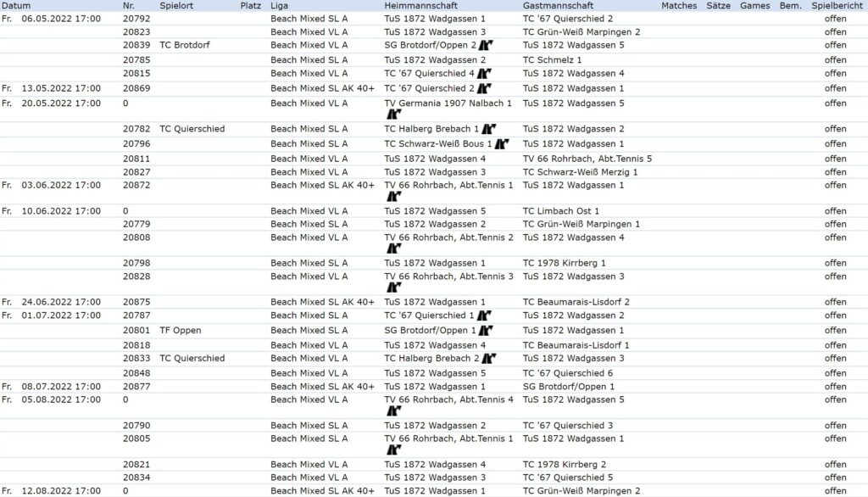The height and width of the screenshot is (497, 868).
Task: Click guest team TC '67 Quierschied 5
Action: (x=568, y=478)
